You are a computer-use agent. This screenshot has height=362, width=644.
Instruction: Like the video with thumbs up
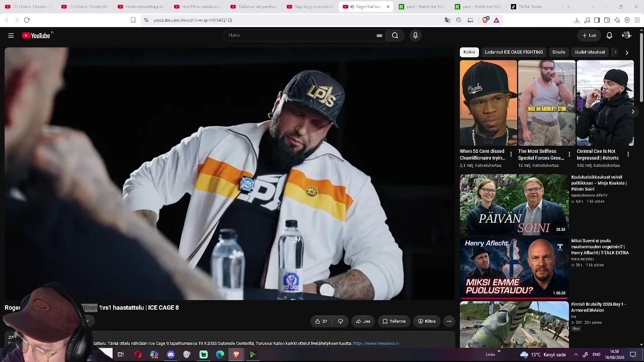[321, 321]
